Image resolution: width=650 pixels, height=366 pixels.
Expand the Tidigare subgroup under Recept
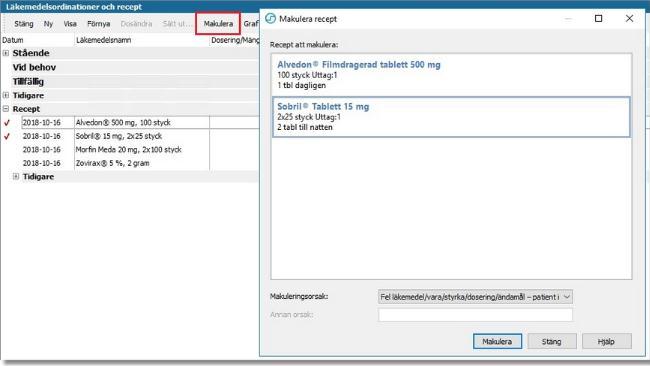(x=16, y=177)
